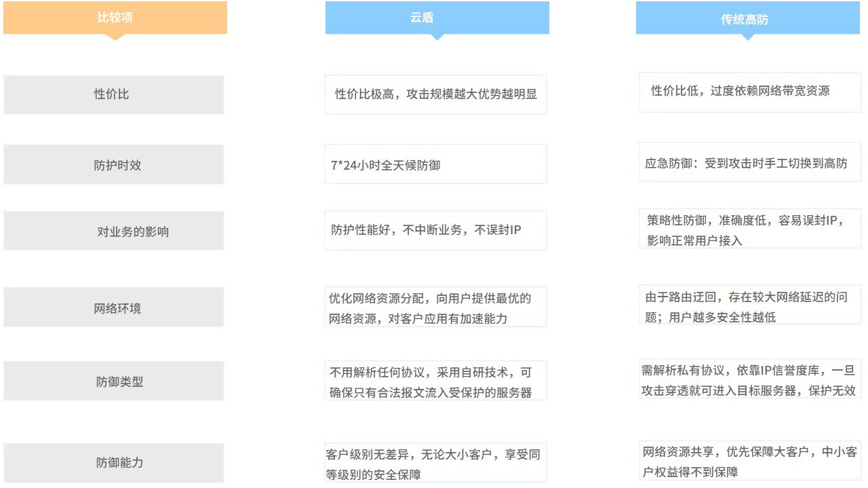
Task: Click cell starting 由于路由迂回
Action: point(750,305)
